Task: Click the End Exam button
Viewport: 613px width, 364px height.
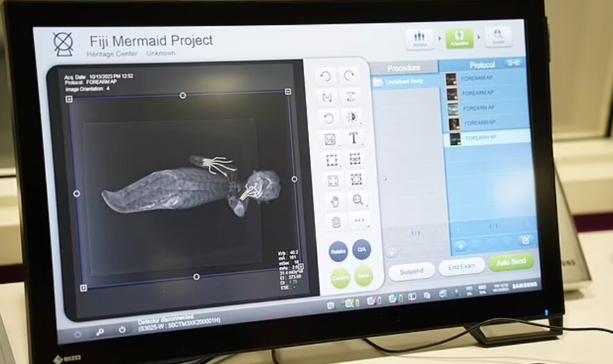Action: tap(462, 267)
